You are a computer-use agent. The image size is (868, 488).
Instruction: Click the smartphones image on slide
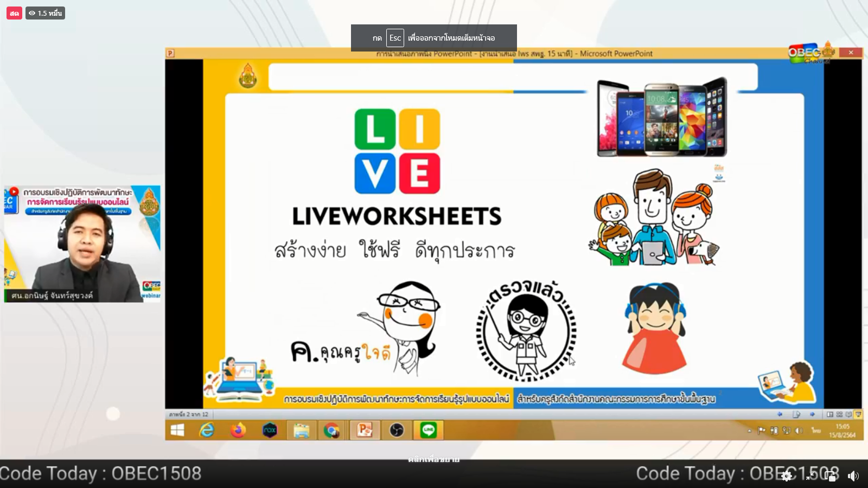pyautogui.click(x=662, y=117)
